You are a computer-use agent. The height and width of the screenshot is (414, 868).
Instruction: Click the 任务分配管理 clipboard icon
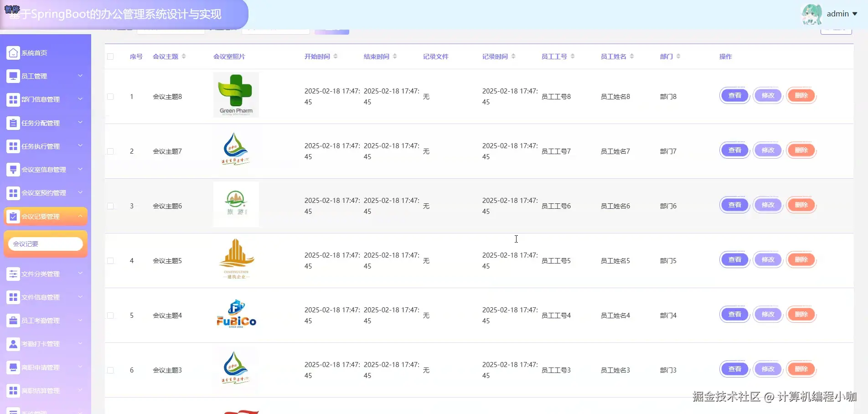click(x=13, y=123)
